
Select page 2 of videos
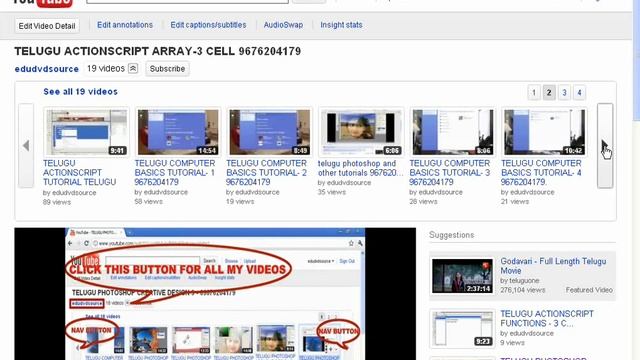[549, 93]
